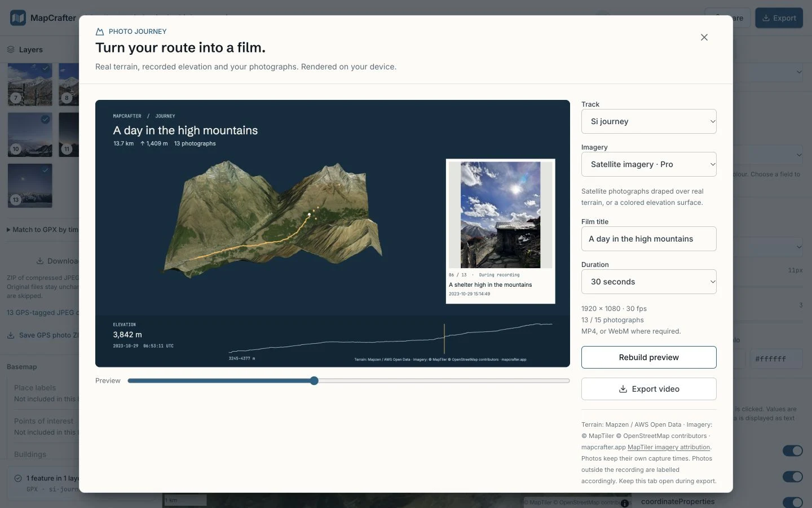Click the Layers stack icon in the sidebar

11,50
